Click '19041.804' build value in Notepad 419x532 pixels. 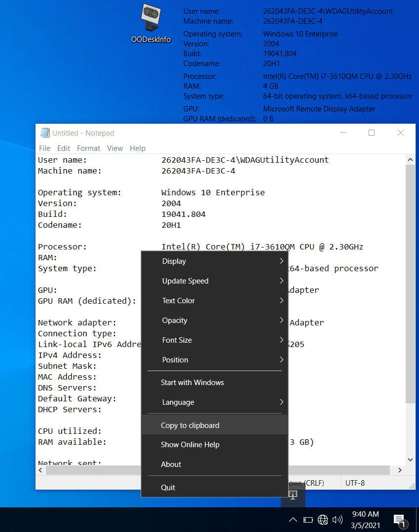point(184,214)
